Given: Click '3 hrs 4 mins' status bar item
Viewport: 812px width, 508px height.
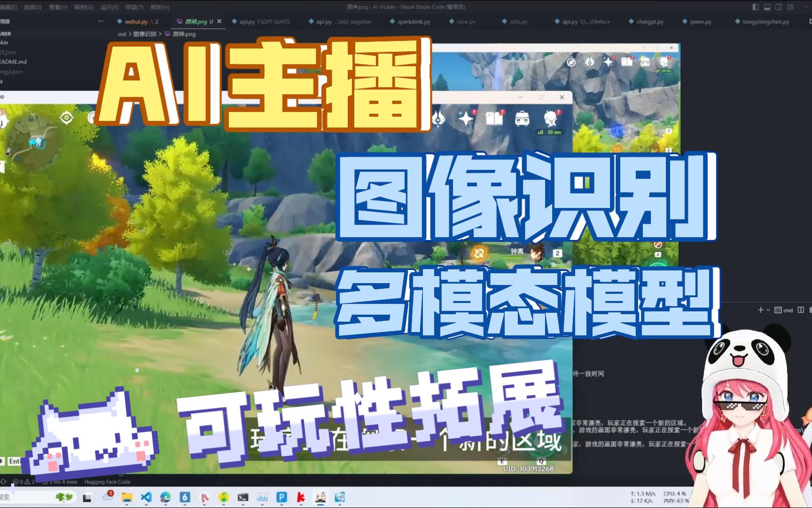Looking at the screenshot, I should click(x=60, y=482).
